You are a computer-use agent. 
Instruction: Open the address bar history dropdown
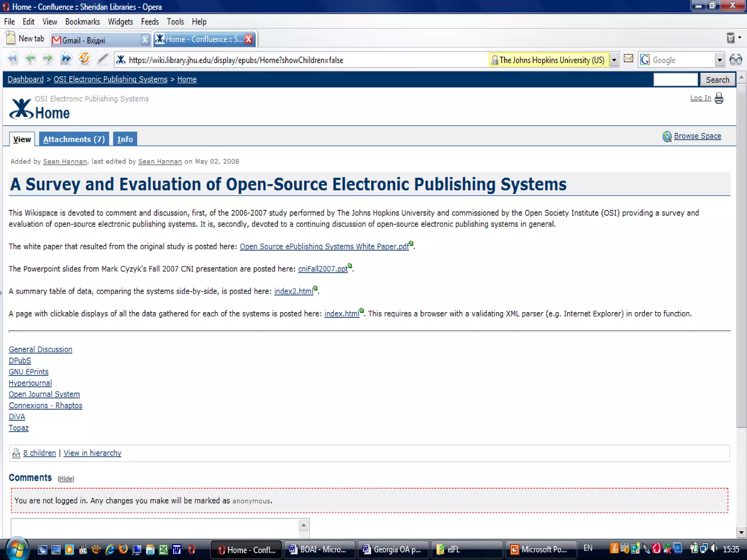pyautogui.click(x=614, y=60)
